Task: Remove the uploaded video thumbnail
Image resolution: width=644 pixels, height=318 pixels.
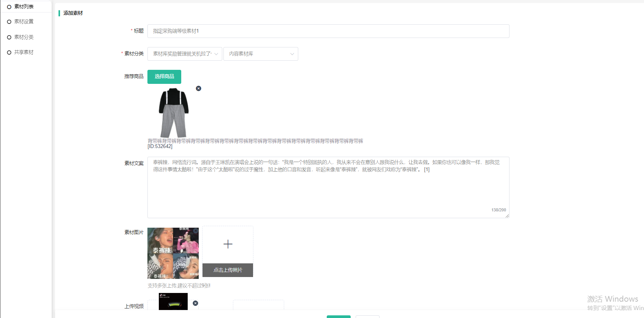Action: (x=195, y=303)
